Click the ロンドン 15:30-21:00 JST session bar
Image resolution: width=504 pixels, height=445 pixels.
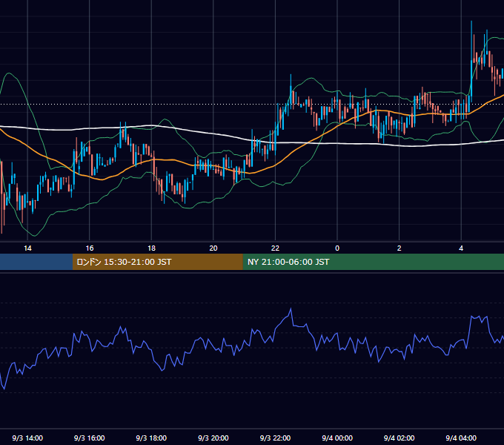[x=157, y=262]
